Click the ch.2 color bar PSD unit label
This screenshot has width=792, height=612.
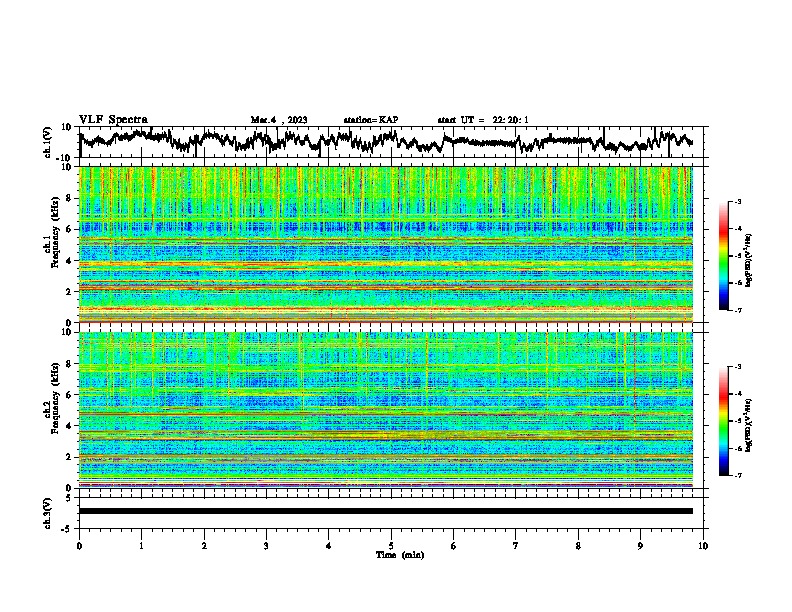point(749,426)
